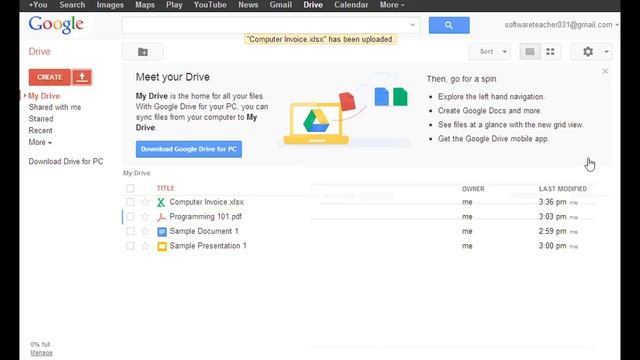Click the OWNER column header
Image resolution: width=640 pixels, height=360 pixels.
[473, 189]
